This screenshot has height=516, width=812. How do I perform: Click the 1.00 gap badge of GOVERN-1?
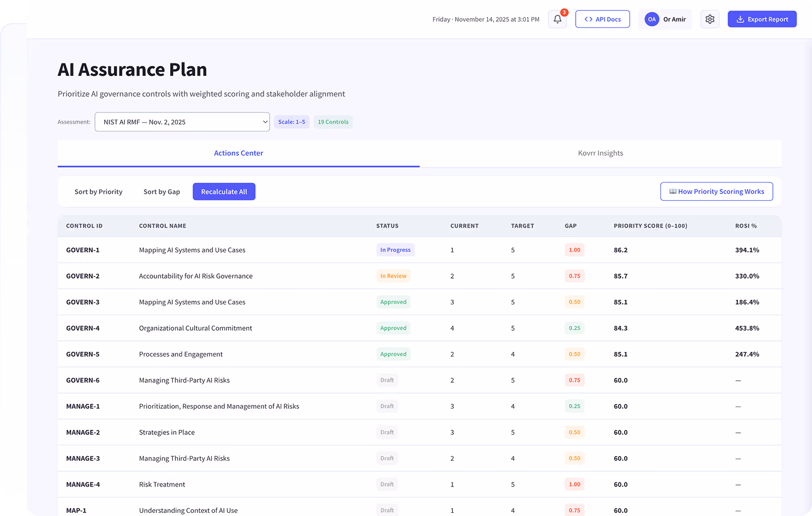click(574, 250)
